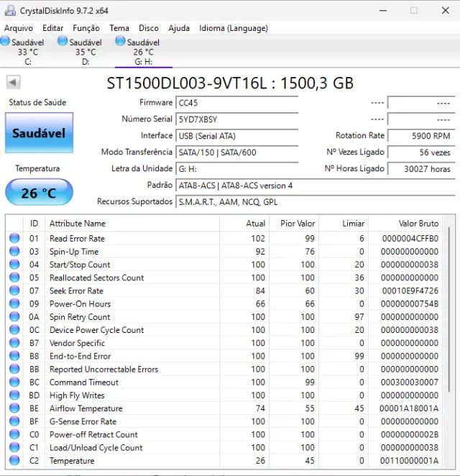Click status orb for Read Error Rate
This screenshot has height=476, width=460.
coord(14,238)
